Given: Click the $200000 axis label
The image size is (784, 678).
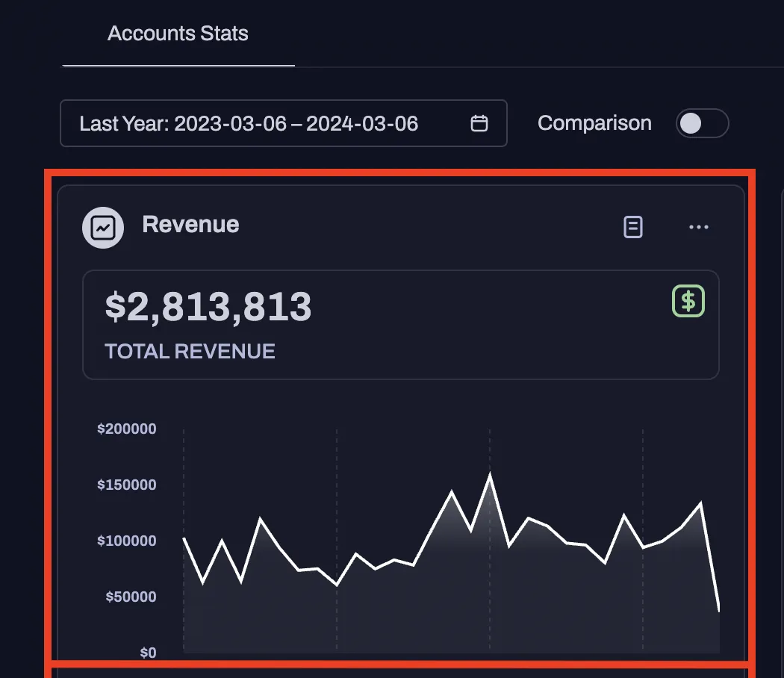Looking at the screenshot, I should (x=126, y=429).
